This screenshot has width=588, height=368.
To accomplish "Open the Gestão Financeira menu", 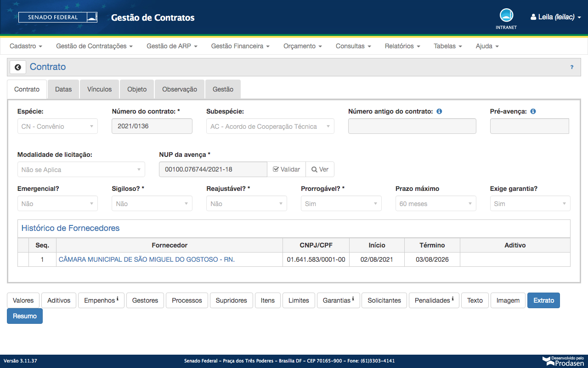I will pyautogui.click(x=240, y=46).
